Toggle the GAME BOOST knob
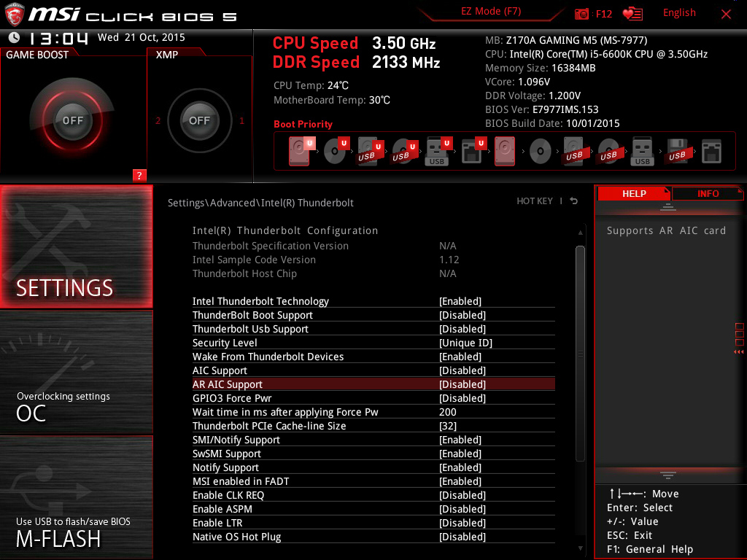This screenshot has width=747, height=560. (72, 120)
